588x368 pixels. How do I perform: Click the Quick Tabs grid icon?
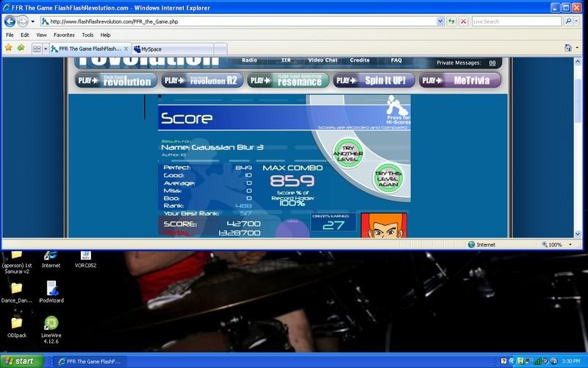coord(35,49)
